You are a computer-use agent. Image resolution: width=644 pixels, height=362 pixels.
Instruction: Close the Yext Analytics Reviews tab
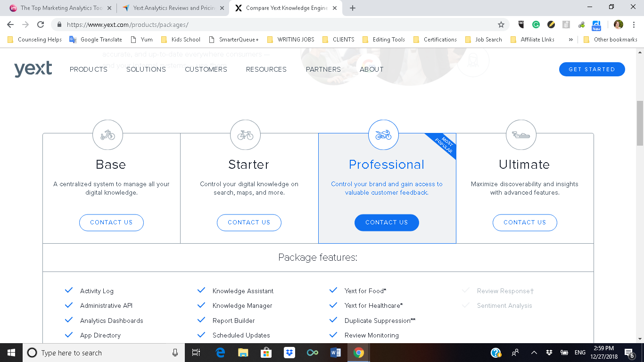[x=222, y=8]
